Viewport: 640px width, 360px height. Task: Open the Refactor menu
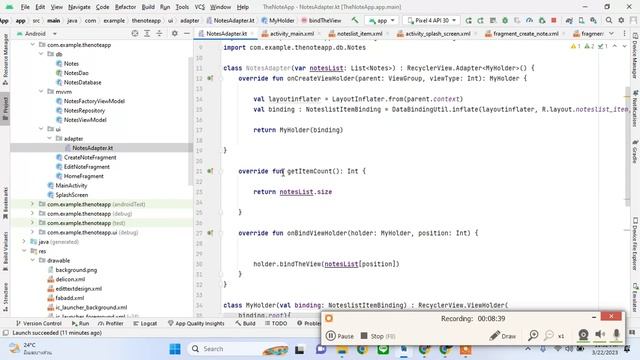coord(125,7)
